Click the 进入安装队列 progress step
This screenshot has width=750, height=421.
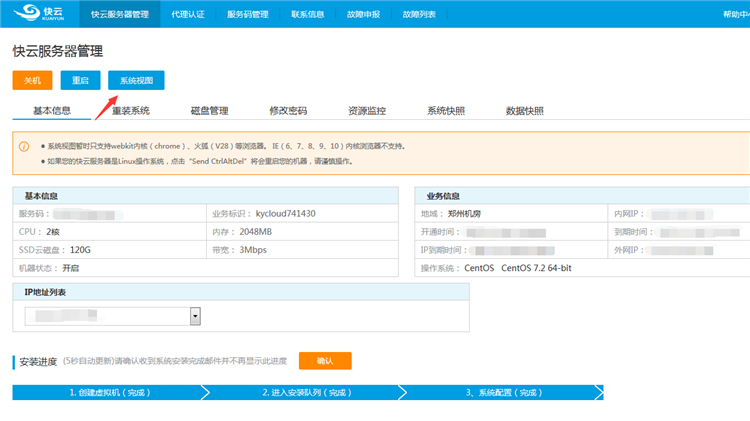(x=307, y=393)
